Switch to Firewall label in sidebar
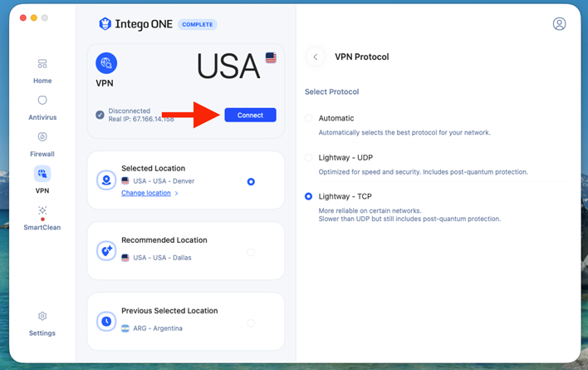588x370 pixels. pyautogui.click(x=42, y=154)
